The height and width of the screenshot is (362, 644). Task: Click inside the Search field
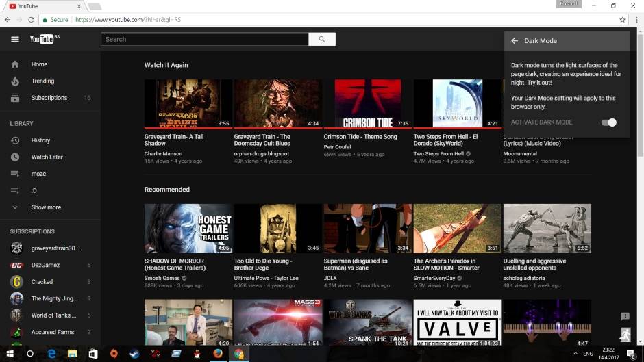tap(205, 40)
